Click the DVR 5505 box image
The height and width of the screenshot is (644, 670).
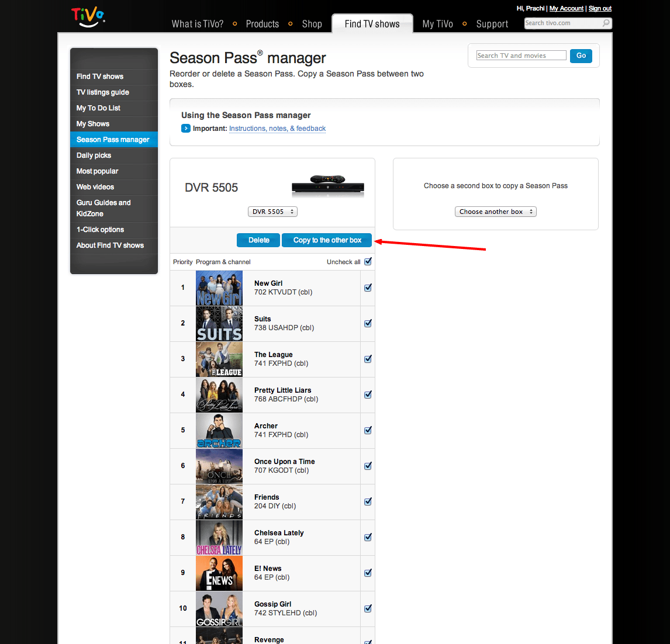[x=328, y=186]
